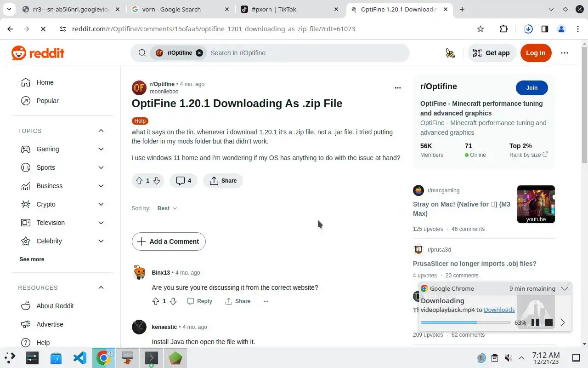
Task: Open the Sort by Best dropdown
Action: tap(167, 208)
